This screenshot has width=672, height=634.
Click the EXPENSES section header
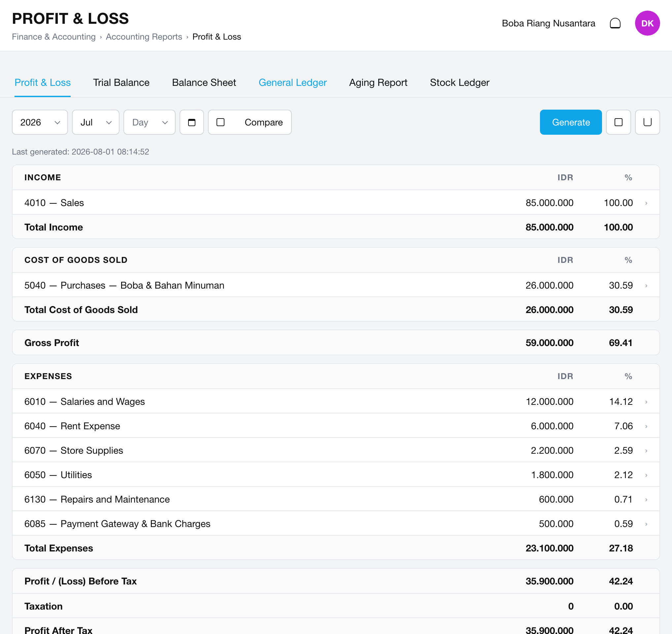(x=48, y=376)
